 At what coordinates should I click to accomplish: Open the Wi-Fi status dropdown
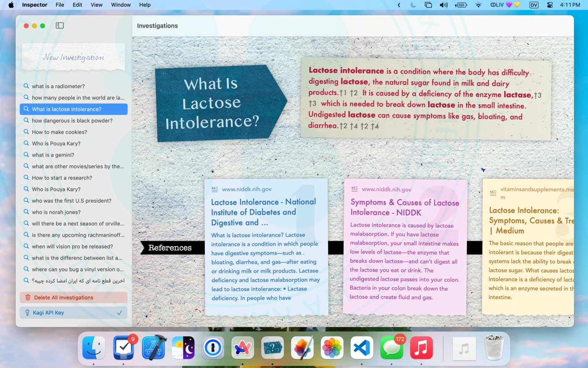[478, 5]
